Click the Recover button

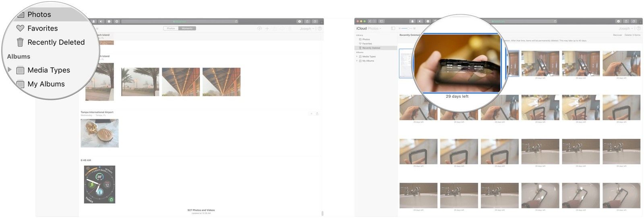point(617,35)
